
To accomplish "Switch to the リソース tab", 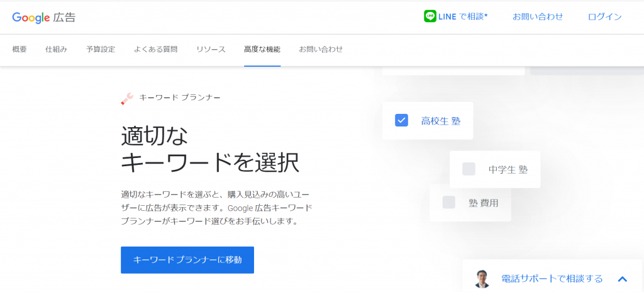I will (x=211, y=49).
